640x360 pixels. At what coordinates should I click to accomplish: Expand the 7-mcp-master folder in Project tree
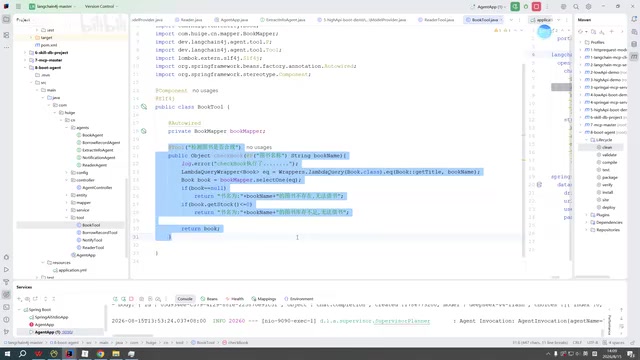(25, 60)
